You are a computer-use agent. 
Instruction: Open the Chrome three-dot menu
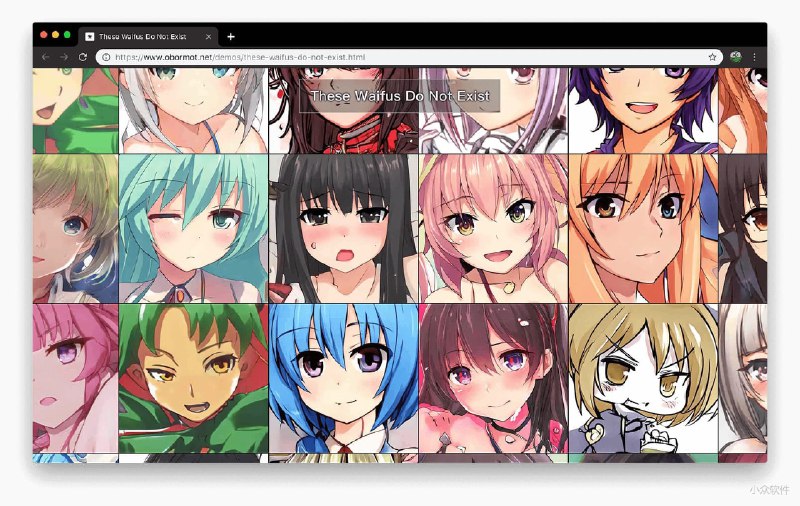[754, 57]
